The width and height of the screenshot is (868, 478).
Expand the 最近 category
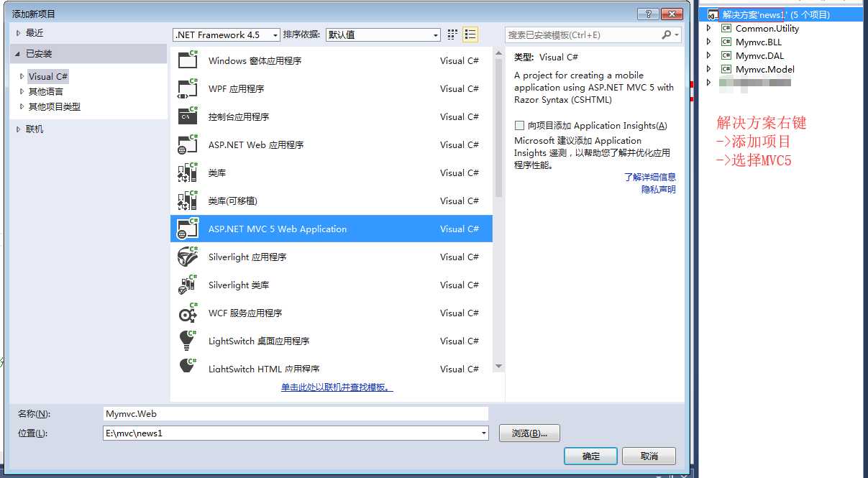point(19,33)
